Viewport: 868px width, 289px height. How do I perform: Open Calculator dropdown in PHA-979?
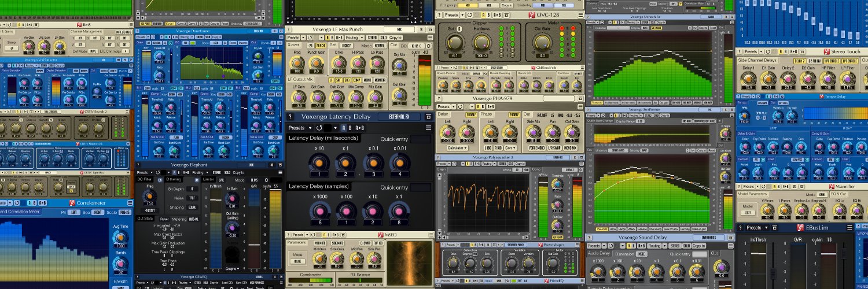coord(457,148)
